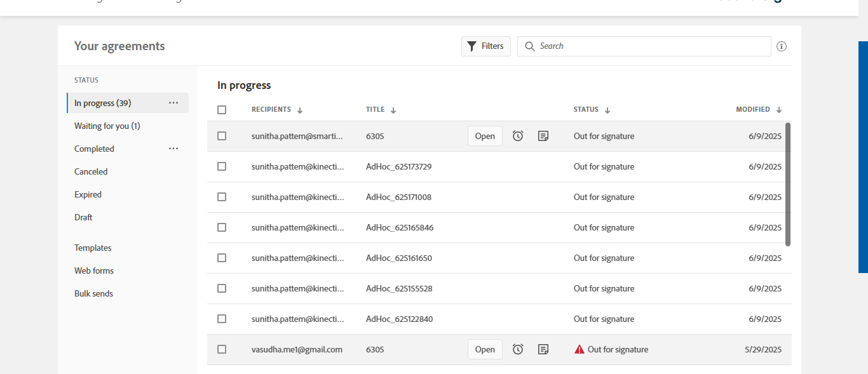Screen dimensions: 868x374
Task: Switch to Waiting for you status
Action: pyautogui.click(x=107, y=126)
